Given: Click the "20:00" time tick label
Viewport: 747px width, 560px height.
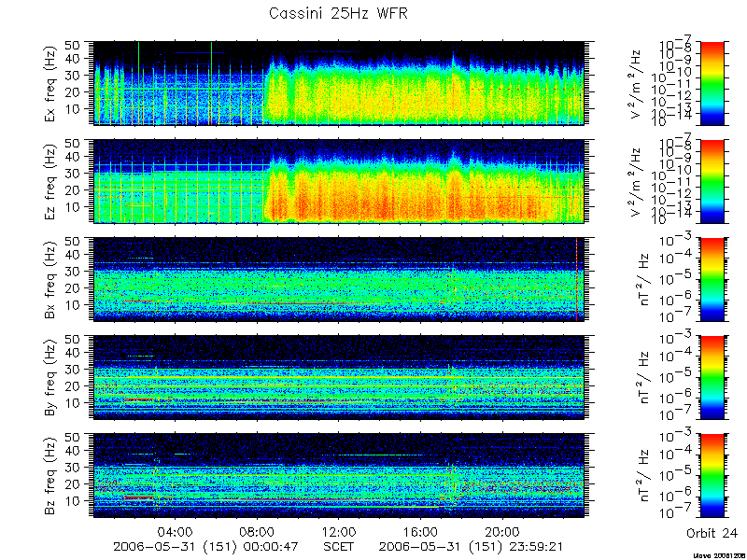Looking at the screenshot, I should (501, 531).
